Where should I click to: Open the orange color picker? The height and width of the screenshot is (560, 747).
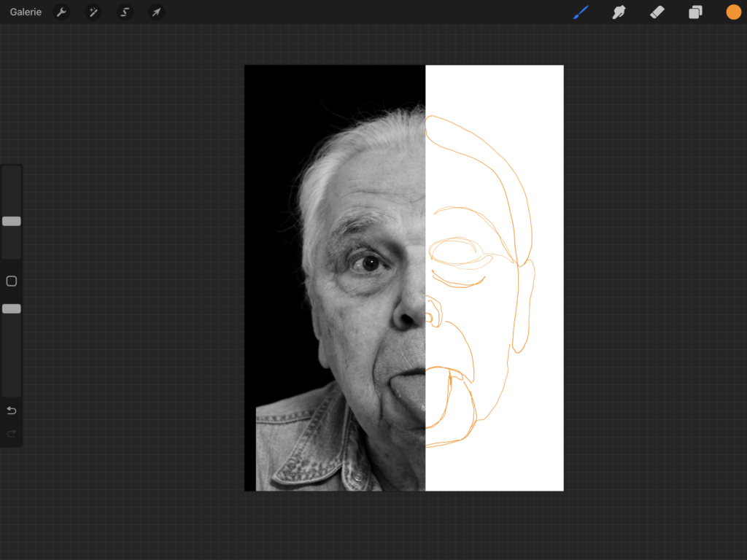(733, 12)
